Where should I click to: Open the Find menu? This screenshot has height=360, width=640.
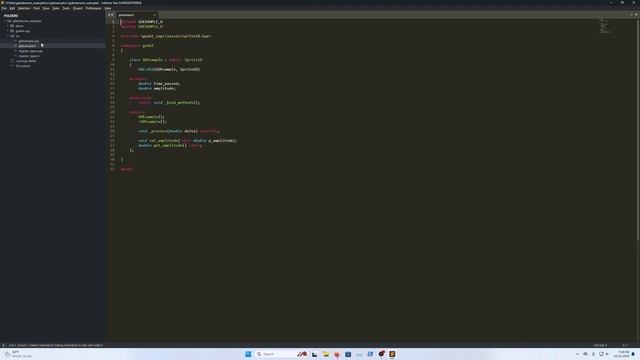(x=36, y=8)
